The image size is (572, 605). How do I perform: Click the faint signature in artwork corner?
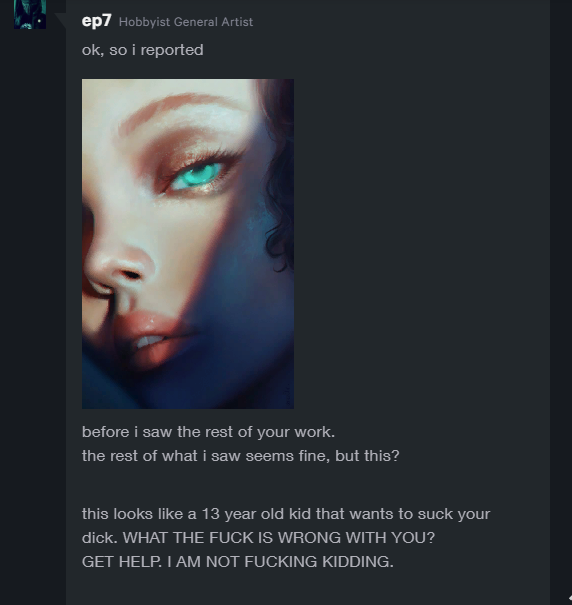tap(287, 395)
